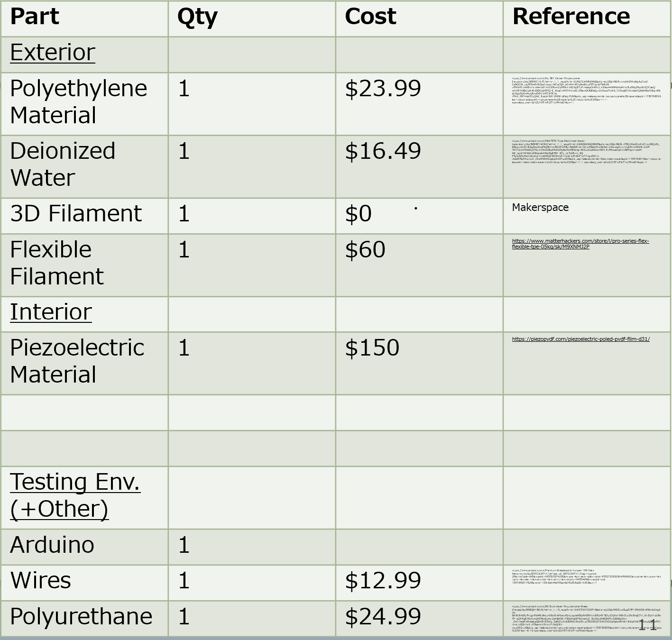The height and width of the screenshot is (640, 672).
Task: Select the Qty column header cell
Action: [252, 18]
